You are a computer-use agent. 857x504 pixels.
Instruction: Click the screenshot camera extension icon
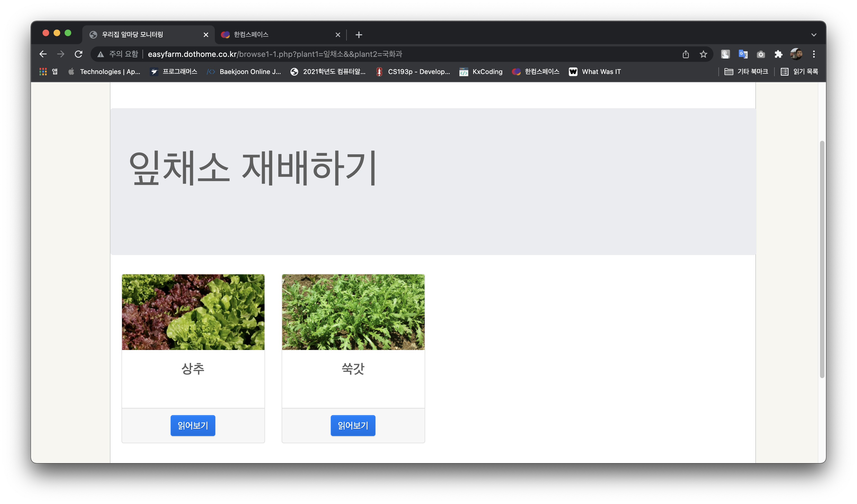pyautogui.click(x=761, y=54)
